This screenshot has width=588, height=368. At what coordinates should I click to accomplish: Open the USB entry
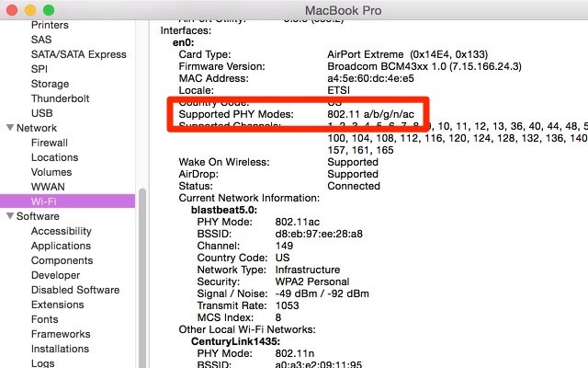[42, 113]
